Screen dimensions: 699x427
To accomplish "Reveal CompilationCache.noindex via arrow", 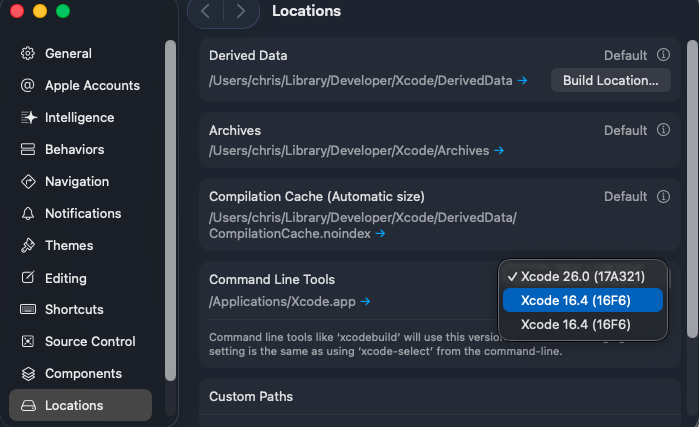I will coord(380,234).
